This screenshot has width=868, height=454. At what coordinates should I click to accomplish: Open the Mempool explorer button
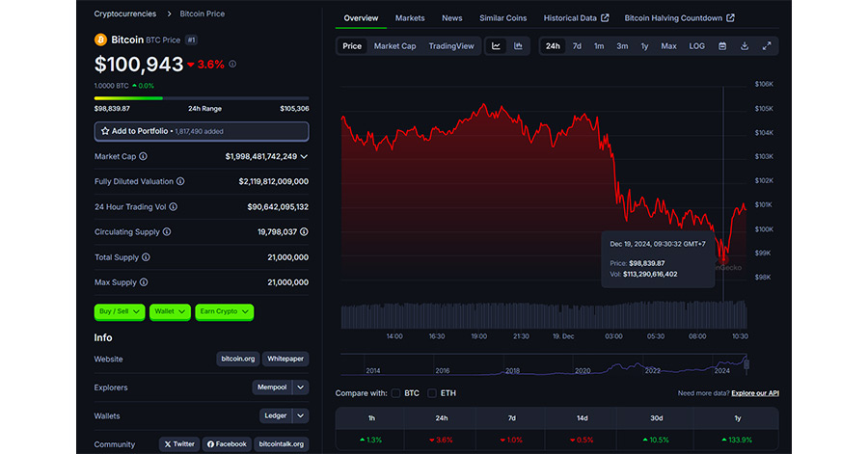coord(272,387)
